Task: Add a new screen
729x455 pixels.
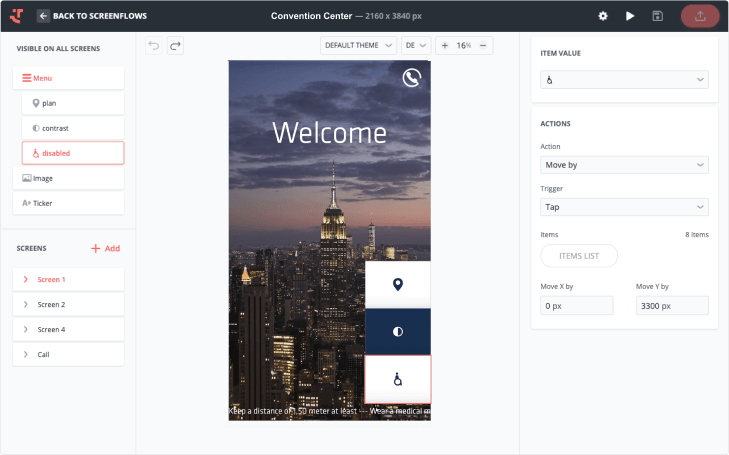Action: coord(106,248)
